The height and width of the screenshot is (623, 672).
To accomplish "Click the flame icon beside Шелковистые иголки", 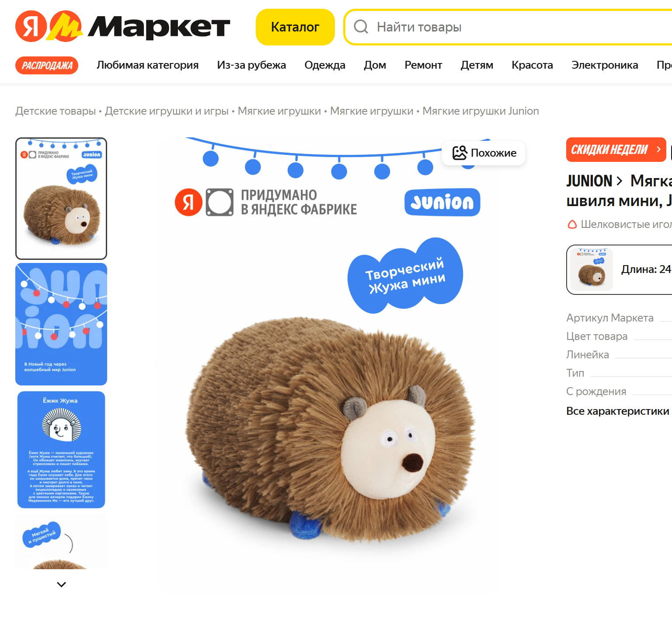I will pos(572,224).
